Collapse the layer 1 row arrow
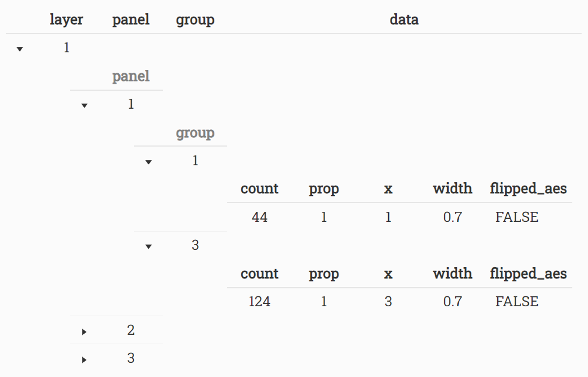Viewport: 588px width, 377px height. click(20, 49)
